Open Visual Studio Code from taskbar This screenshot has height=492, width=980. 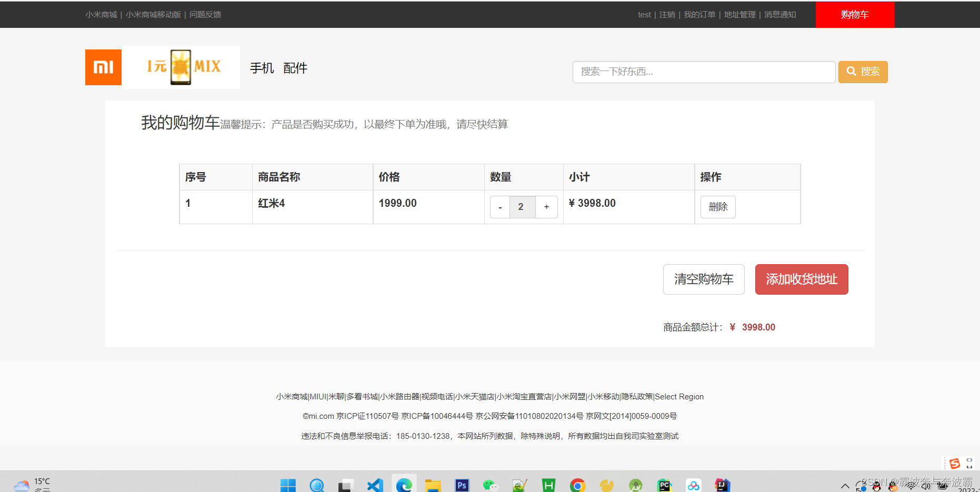pyautogui.click(x=375, y=485)
